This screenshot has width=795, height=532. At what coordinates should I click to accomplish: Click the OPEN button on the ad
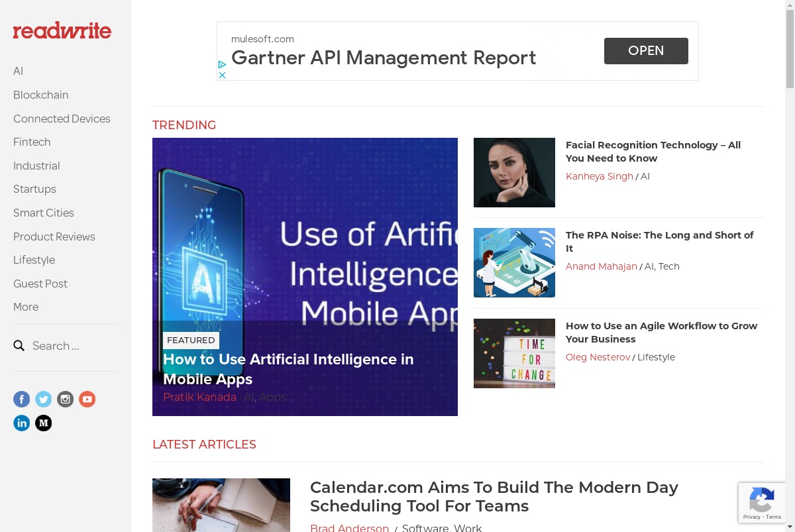646,51
